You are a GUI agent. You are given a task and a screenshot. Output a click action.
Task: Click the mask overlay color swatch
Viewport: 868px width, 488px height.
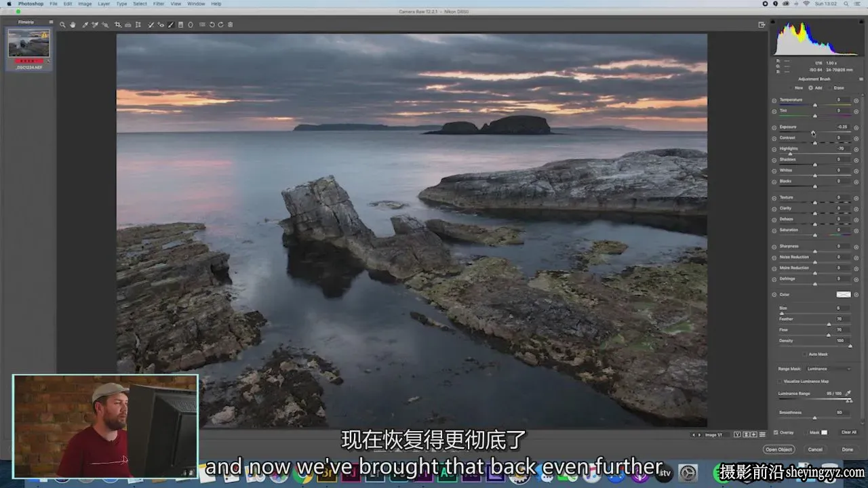(x=825, y=432)
